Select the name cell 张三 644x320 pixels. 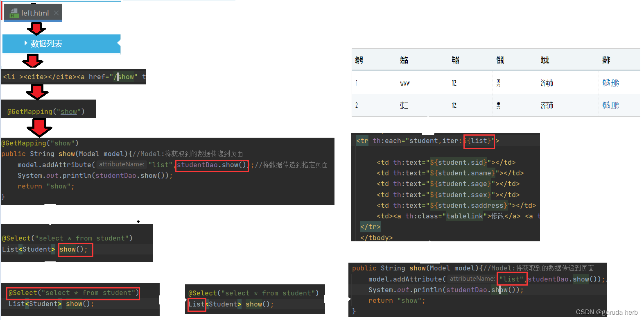(x=404, y=105)
